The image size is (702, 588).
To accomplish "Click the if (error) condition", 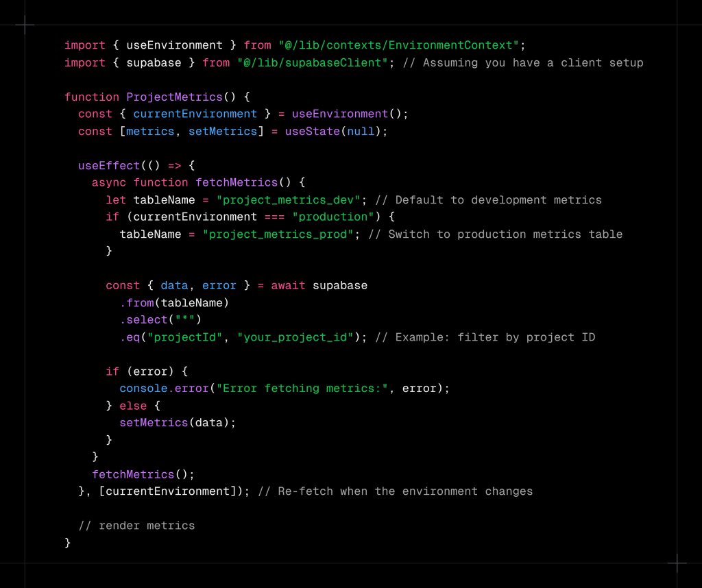I will pyautogui.click(x=140, y=371).
